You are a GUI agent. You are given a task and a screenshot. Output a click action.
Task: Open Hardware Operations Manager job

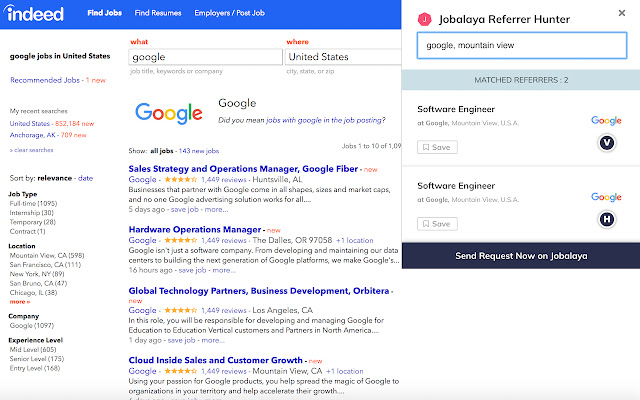[195, 230]
